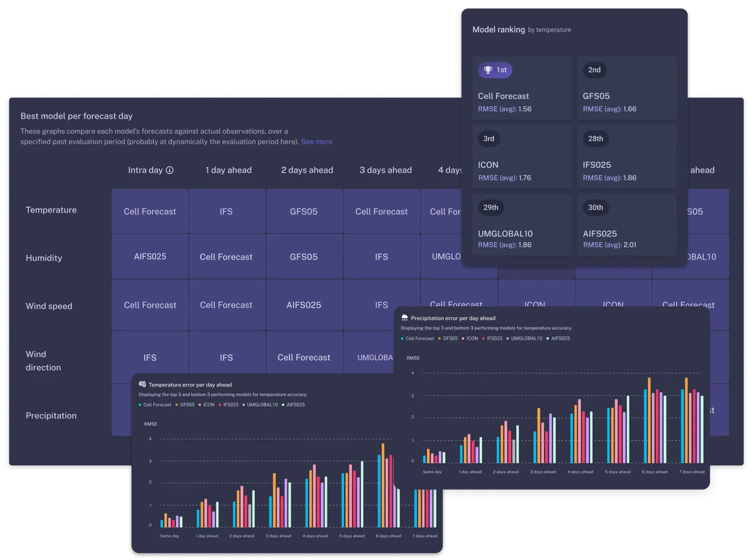Select the Cell Forecast ranking card
The height and width of the screenshot is (560, 753).
point(522,88)
